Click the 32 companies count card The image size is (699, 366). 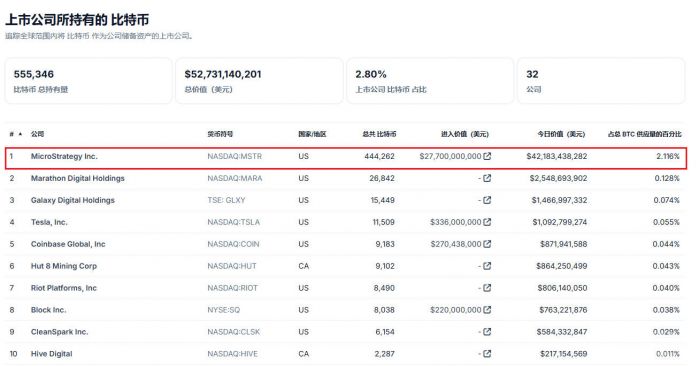click(x=601, y=81)
